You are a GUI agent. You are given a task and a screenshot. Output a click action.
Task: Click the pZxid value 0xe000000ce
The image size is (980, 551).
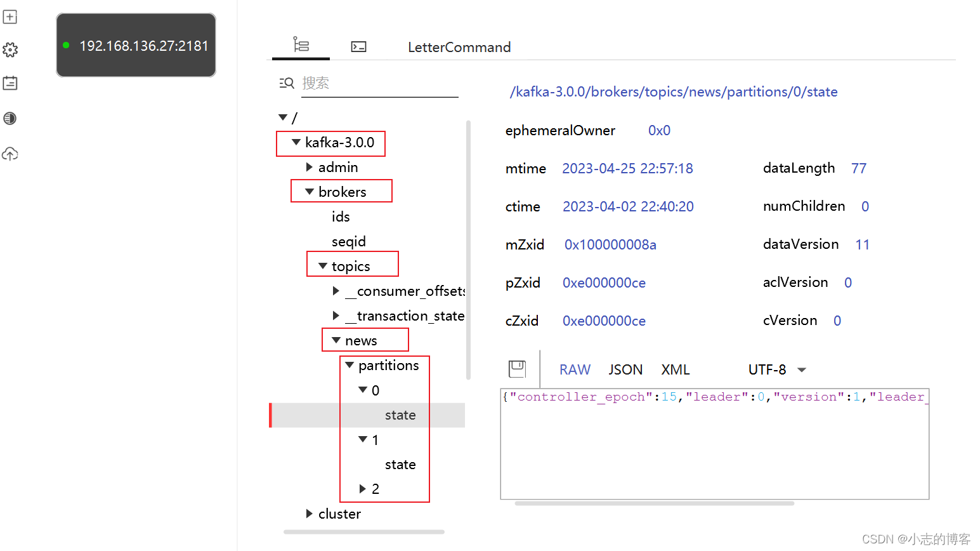[604, 283]
